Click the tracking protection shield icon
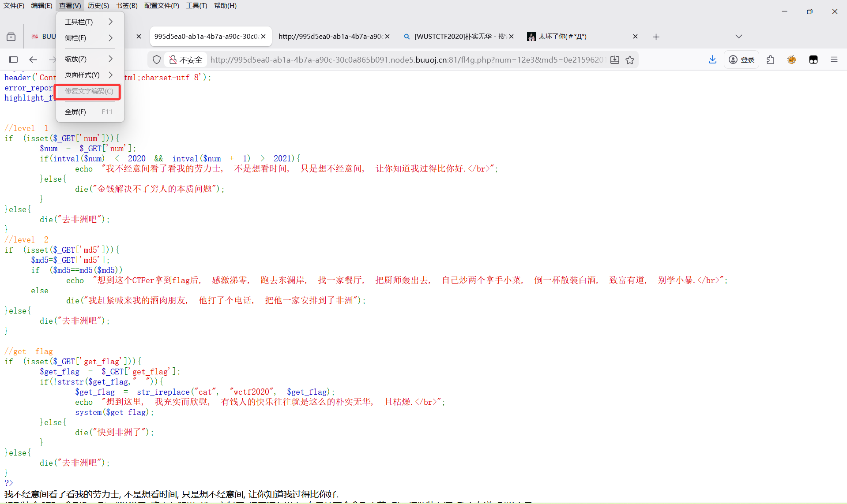This screenshot has height=504, width=847. coord(156,59)
